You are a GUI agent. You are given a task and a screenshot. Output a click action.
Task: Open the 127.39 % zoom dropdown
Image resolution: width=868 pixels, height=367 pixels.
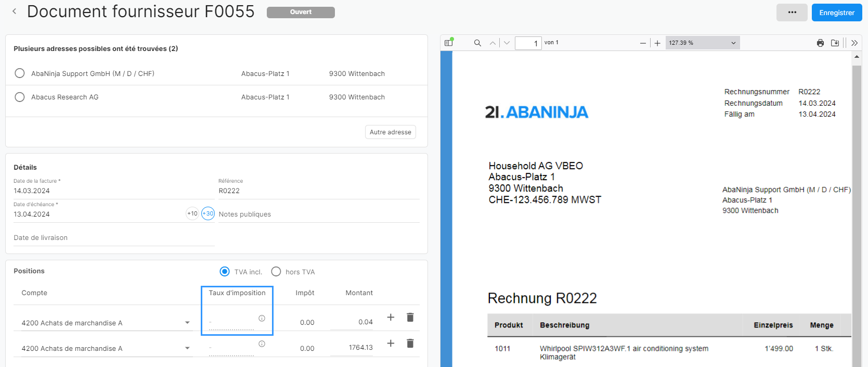(x=703, y=43)
